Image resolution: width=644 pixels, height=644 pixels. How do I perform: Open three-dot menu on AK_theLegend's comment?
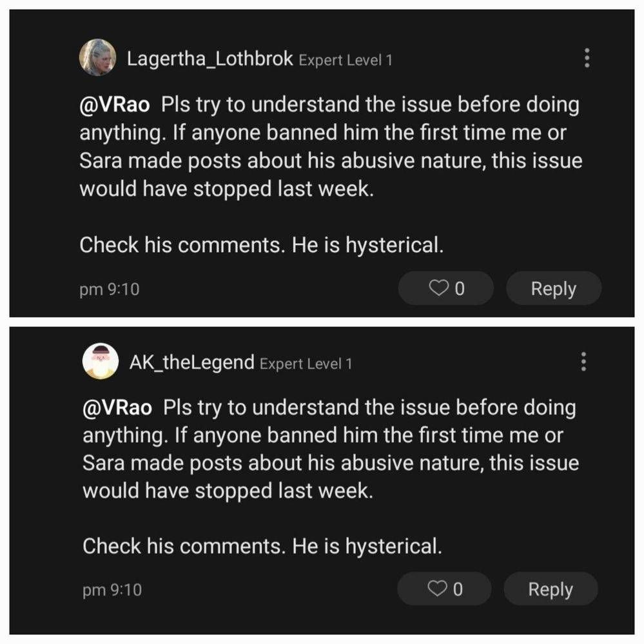coord(583,361)
